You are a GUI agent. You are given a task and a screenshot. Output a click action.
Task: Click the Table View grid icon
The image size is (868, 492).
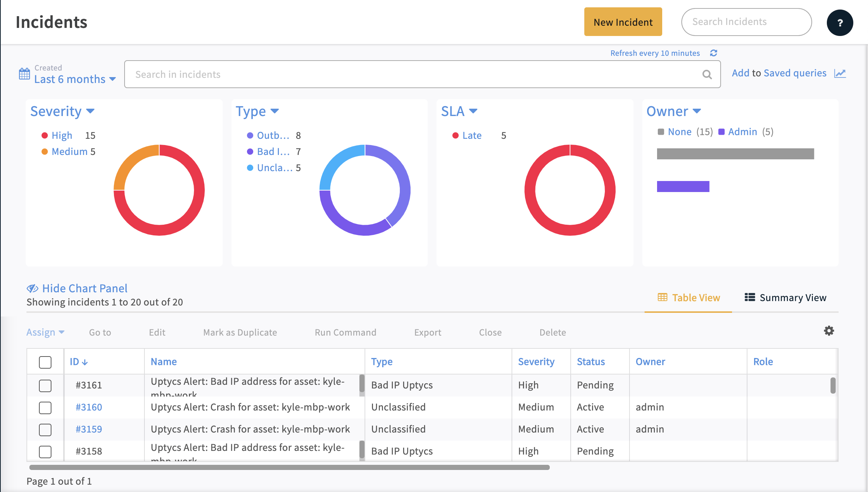pos(662,297)
